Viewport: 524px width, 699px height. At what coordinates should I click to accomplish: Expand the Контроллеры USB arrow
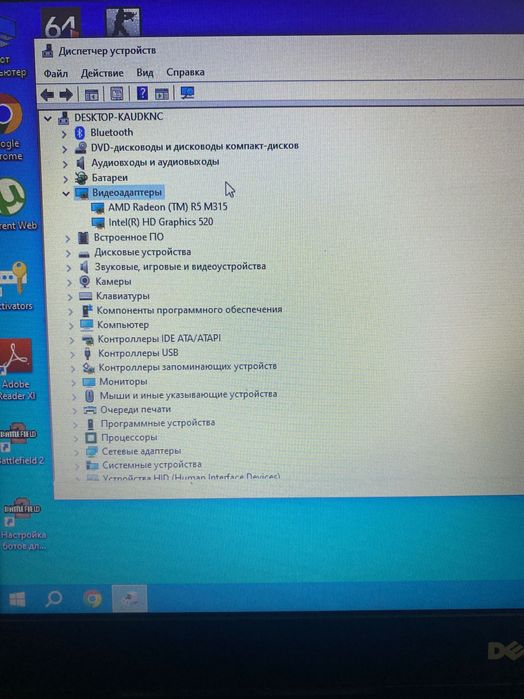pyautogui.click(x=72, y=354)
